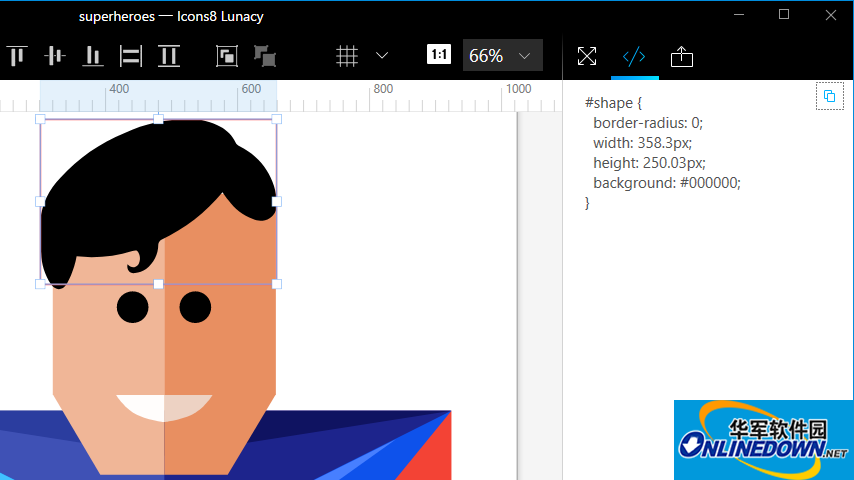854x480 pixels.
Task: Click the red cape triangle
Action: [x=428, y=449]
